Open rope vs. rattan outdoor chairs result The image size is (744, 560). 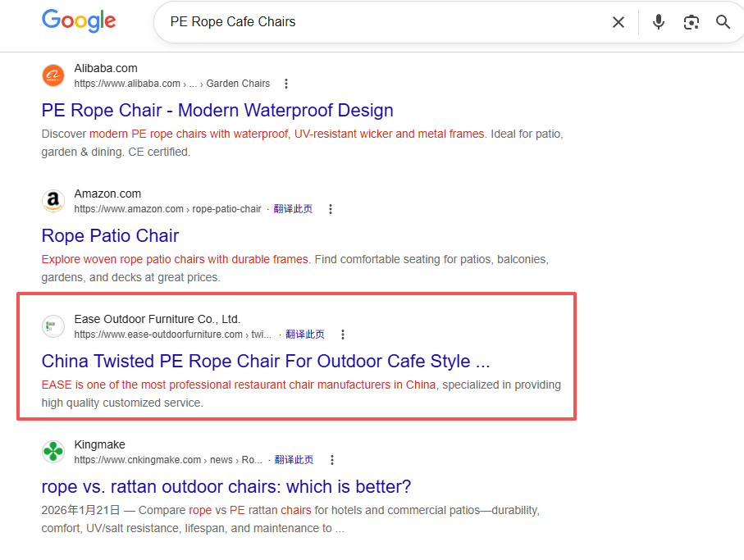click(226, 486)
